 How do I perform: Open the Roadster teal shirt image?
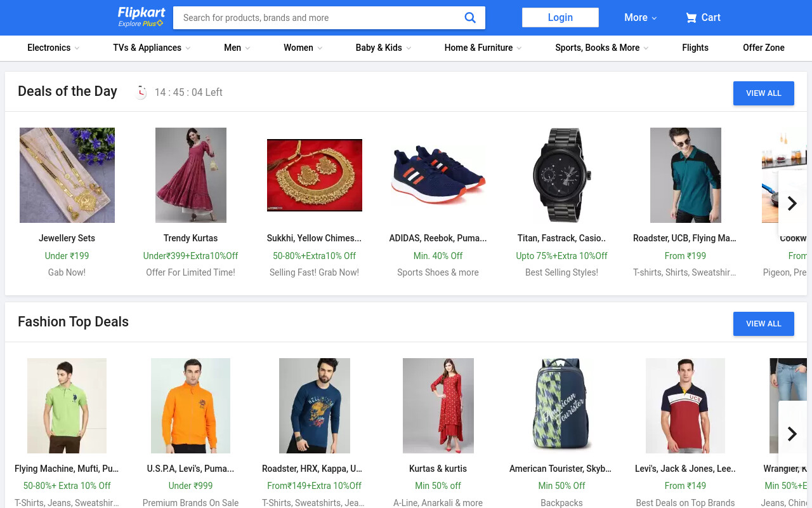coord(686,175)
